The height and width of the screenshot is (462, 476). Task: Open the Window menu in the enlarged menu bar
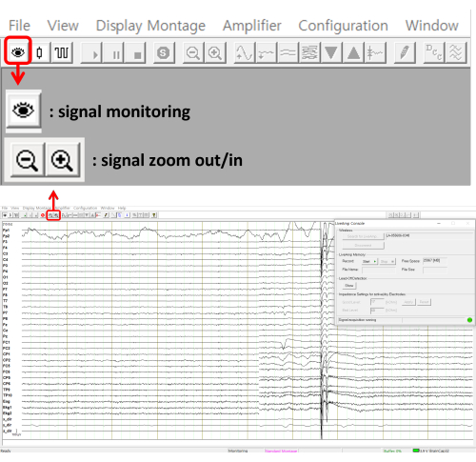432,26
